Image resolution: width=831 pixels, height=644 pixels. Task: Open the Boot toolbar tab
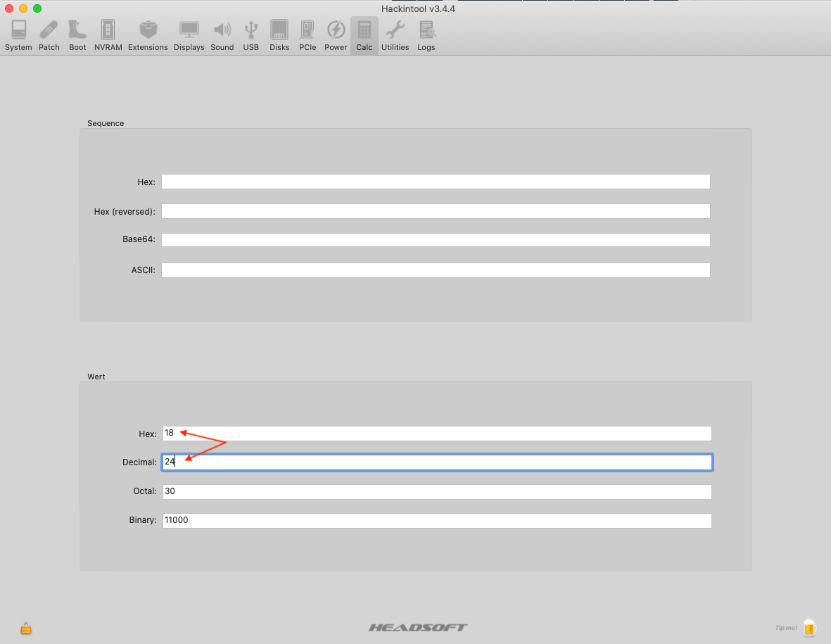click(x=77, y=35)
